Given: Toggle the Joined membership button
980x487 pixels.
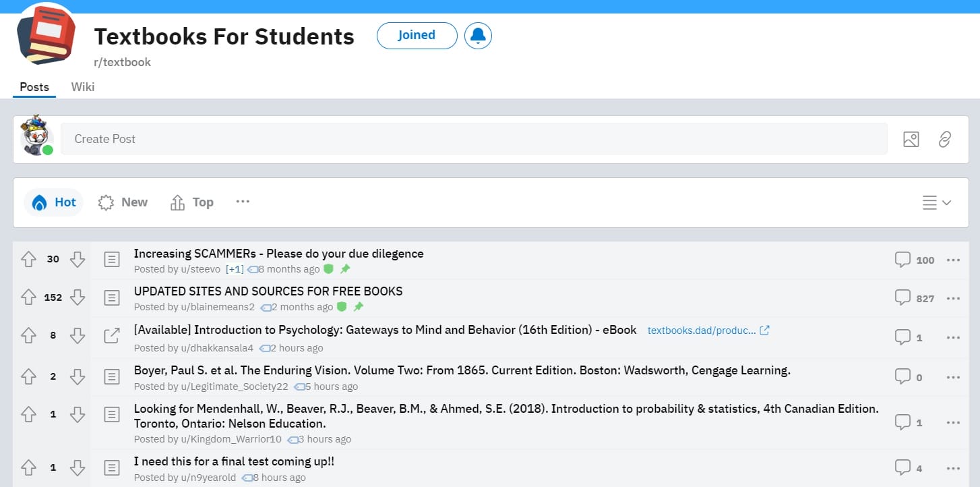Looking at the screenshot, I should coord(417,36).
